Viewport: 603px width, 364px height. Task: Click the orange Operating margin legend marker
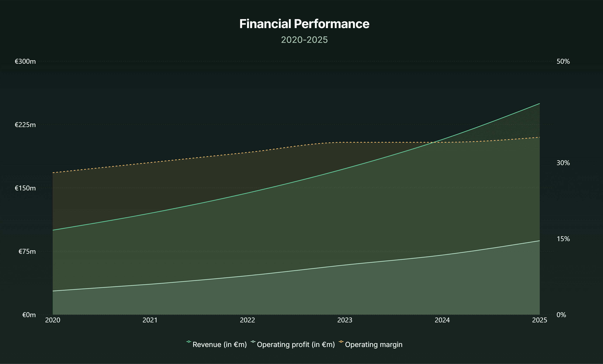click(341, 342)
